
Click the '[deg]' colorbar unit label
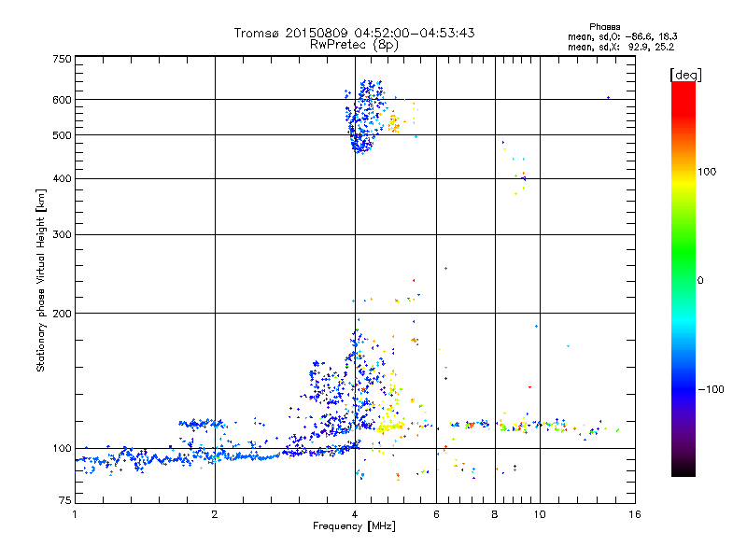pyautogui.click(x=685, y=75)
